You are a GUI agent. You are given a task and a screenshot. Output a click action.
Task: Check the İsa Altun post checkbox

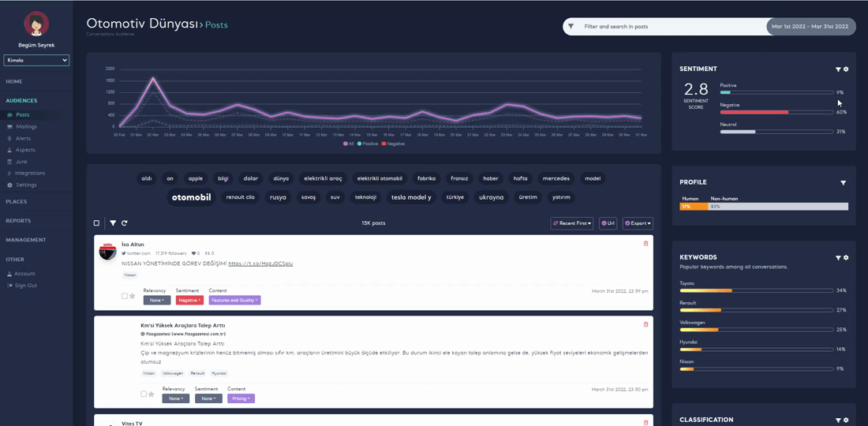(x=125, y=297)
